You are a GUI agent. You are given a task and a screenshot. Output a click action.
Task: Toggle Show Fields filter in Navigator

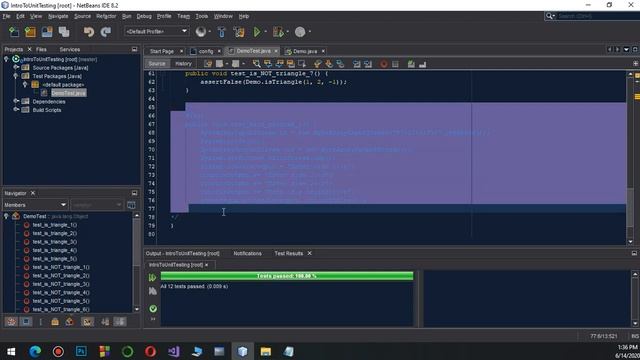tap(26, 322)
